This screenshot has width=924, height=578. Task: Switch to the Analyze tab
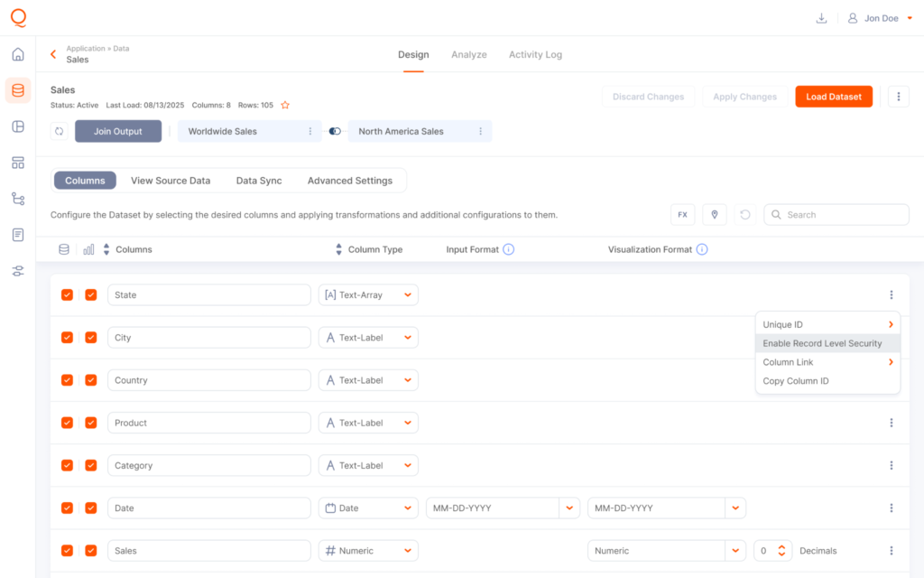click(x=468, y=54)
